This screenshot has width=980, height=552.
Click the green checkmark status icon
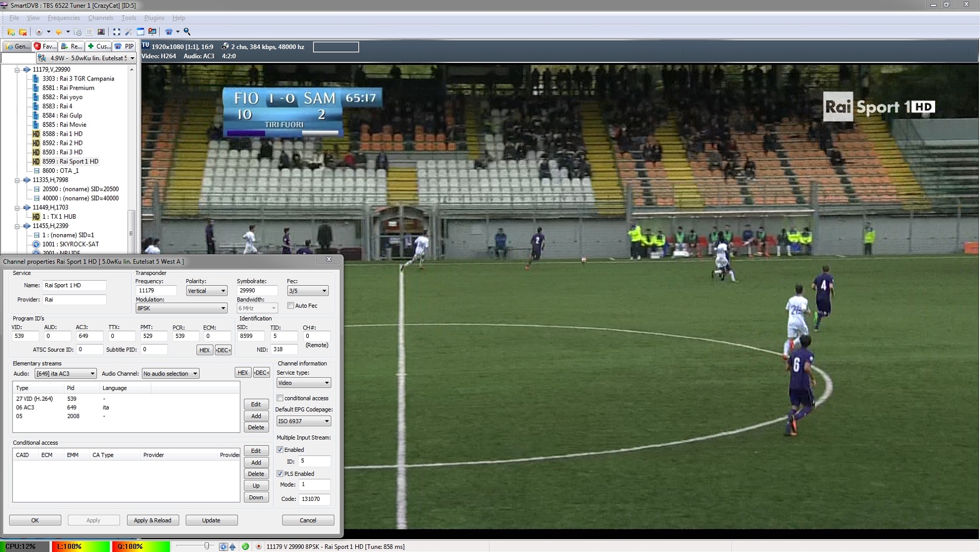(245, 546)
